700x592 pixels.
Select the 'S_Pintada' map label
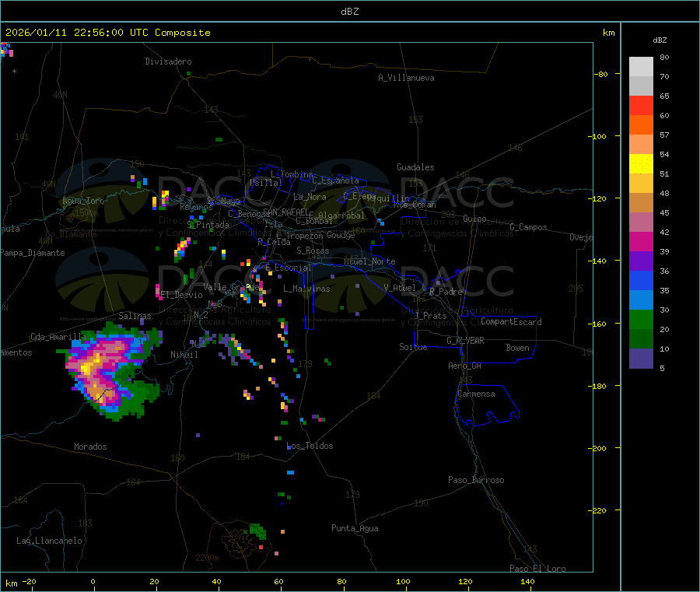point(208,225)
